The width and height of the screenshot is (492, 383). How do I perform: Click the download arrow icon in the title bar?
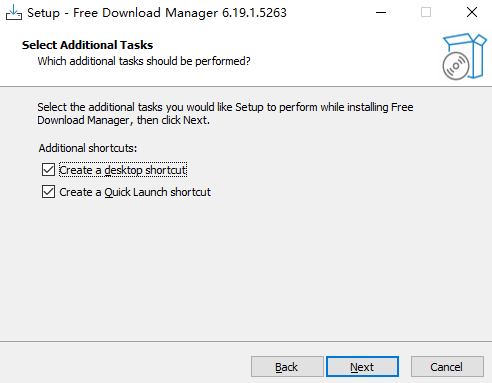[x=14, y=12]
